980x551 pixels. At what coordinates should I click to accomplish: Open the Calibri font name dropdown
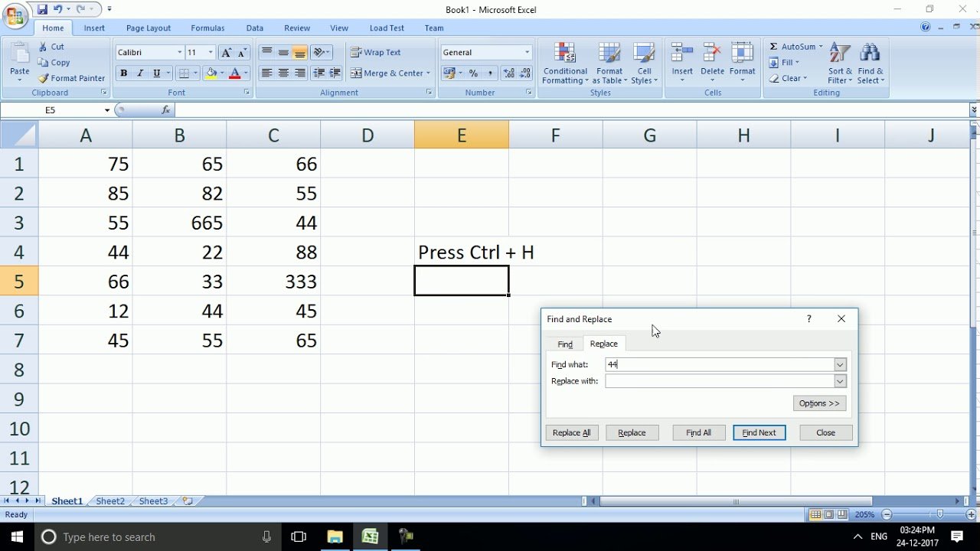click(x=179, y=53)
